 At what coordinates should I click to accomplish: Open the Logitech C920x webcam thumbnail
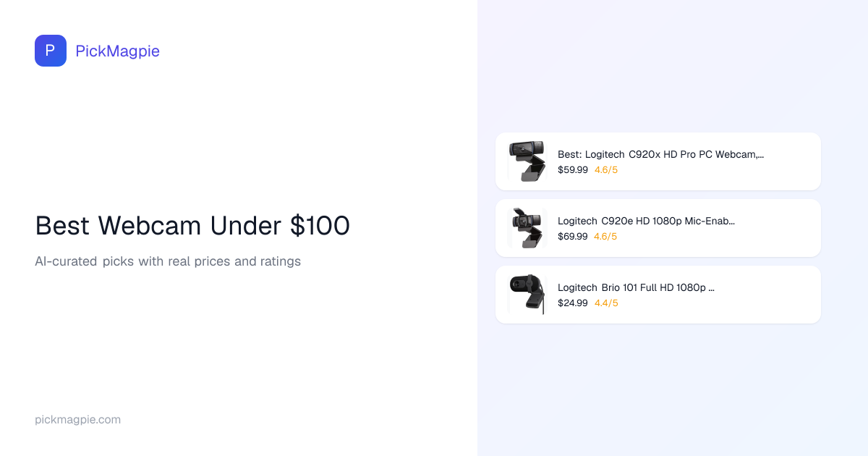coord(527,161)
